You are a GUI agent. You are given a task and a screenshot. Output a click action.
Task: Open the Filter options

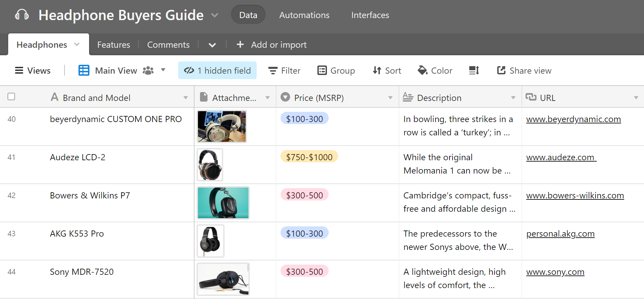(284, 71)
